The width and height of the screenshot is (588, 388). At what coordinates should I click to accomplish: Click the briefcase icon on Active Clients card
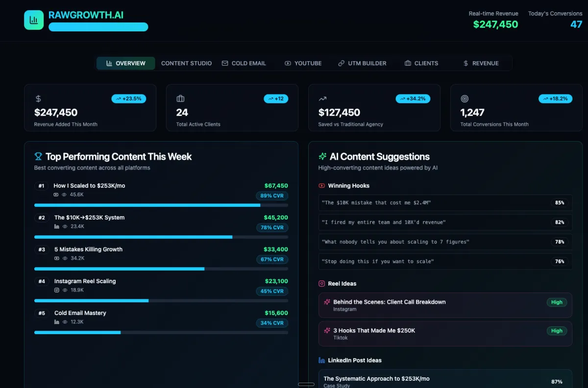[x=180, y=99]
